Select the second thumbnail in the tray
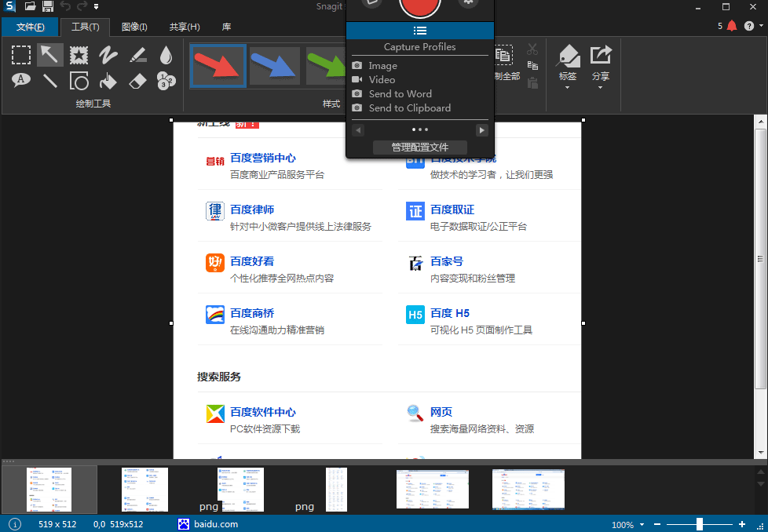The width and height of the screenshot is (768, 532). tap(144, 490)
